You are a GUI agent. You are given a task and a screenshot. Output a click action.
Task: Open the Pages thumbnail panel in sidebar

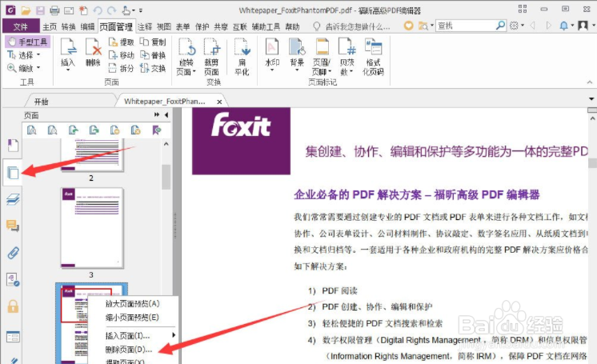(13, 173)
